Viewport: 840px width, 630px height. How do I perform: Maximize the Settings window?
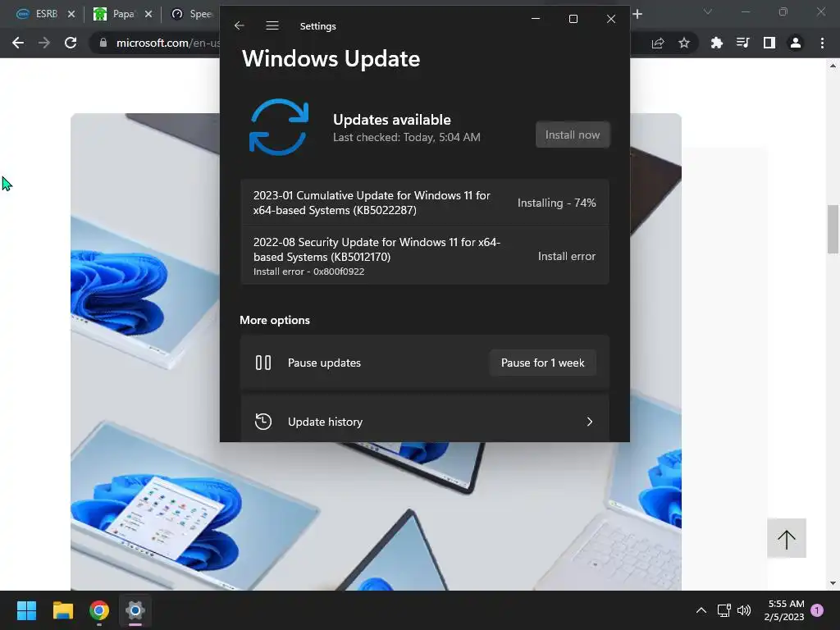tap(573, 19)
